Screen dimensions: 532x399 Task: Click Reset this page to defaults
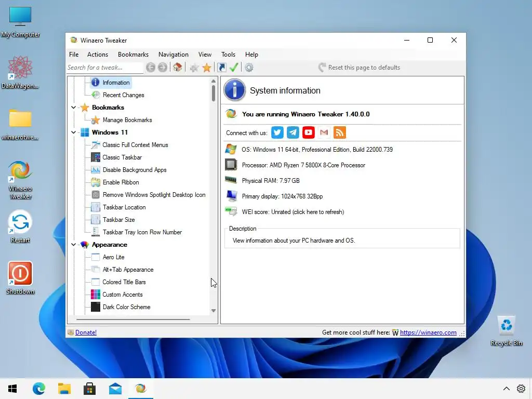point(360,68)
